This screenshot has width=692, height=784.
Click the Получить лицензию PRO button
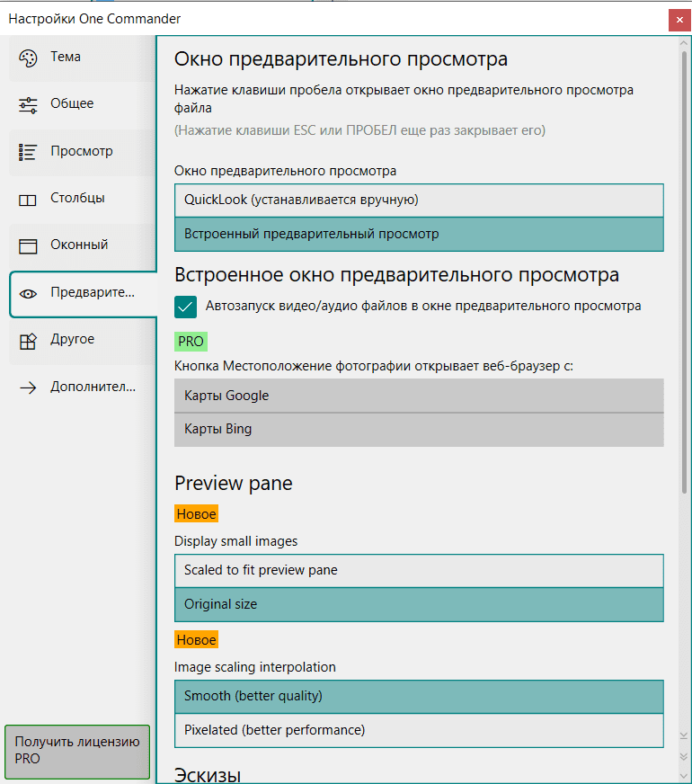point(77,751)
